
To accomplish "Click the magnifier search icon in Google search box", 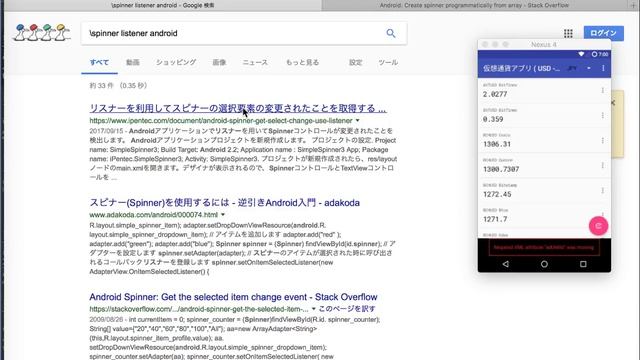I will pos(391,33).
